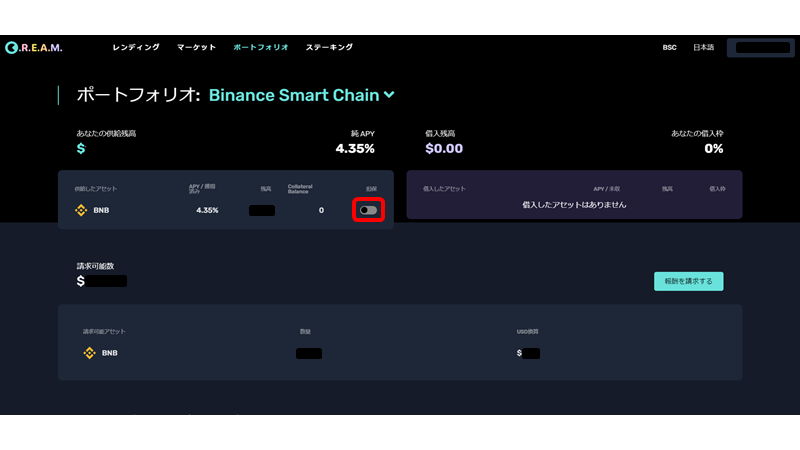This screenshot has height=450, width=800.
Task: Click the Binance Smart Chain title text
Action: (294, 95)
